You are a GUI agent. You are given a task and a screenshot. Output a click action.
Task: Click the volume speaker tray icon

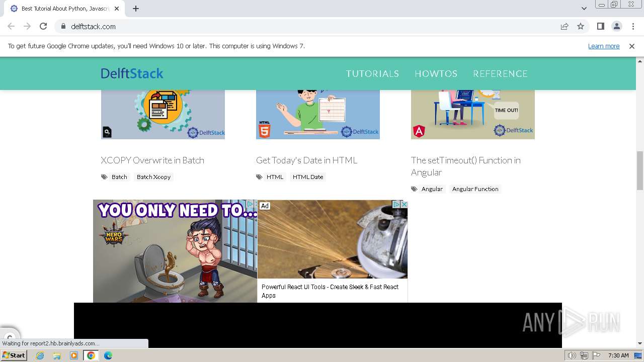pos(572,355)
